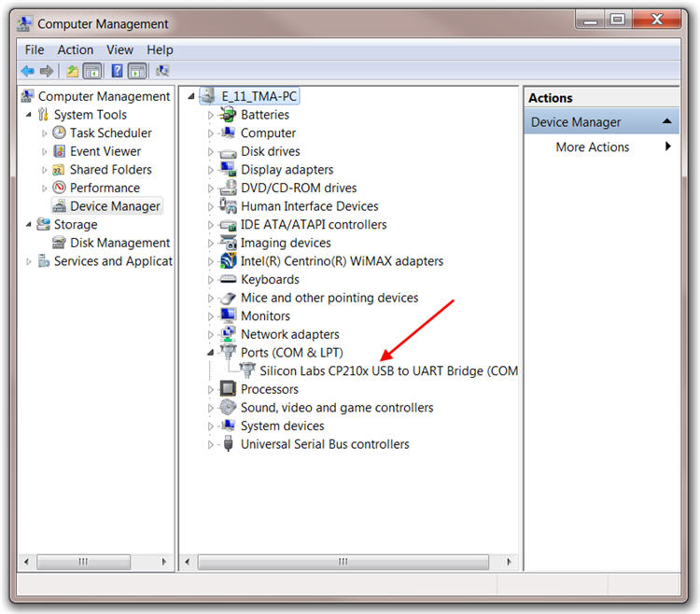Expand the Services and Applications node
This screenshot has height=614, width=700.
tap(29, 261)
